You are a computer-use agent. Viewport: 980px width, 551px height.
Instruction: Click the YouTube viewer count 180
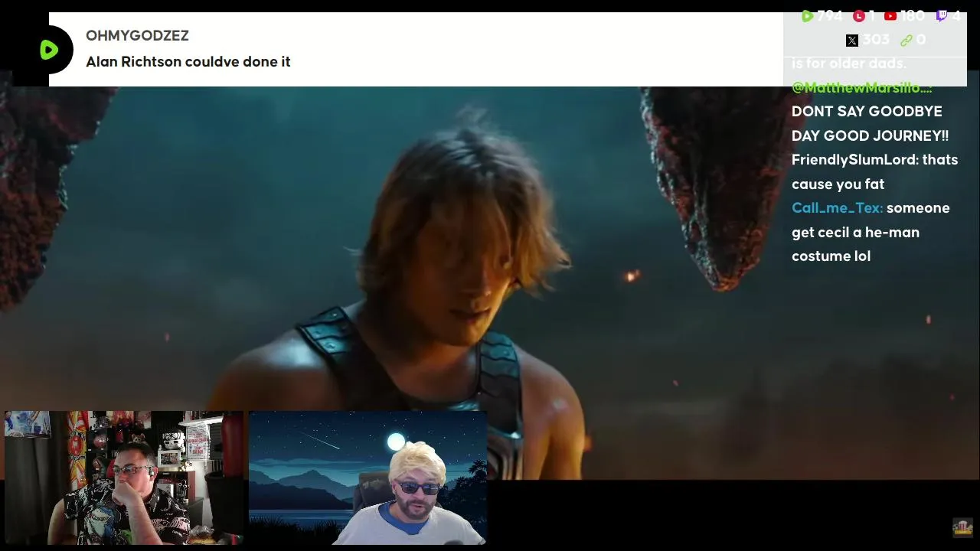point(912,16)
